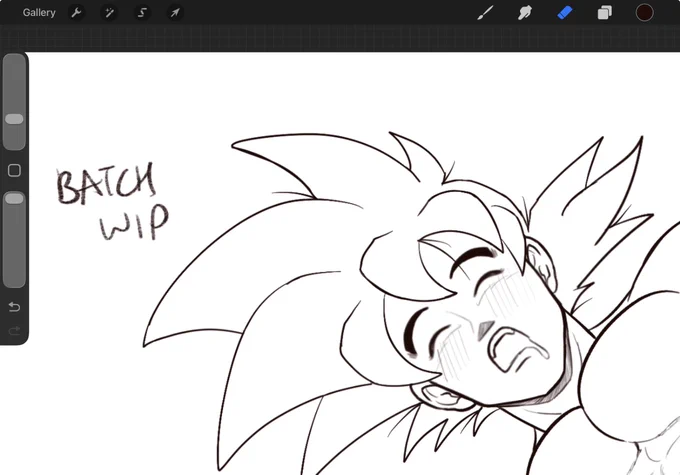
Task: Select the Smudge tool
Action: coord(525,13)
